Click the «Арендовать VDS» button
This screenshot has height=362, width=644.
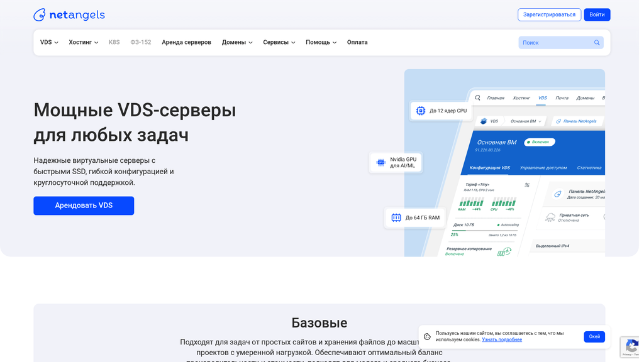point(84,206)
